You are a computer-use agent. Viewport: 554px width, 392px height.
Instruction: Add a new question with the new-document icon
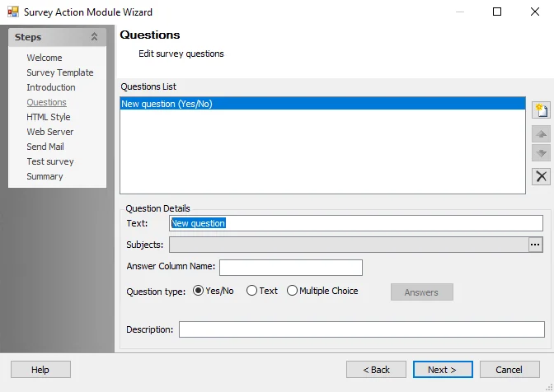541,110
